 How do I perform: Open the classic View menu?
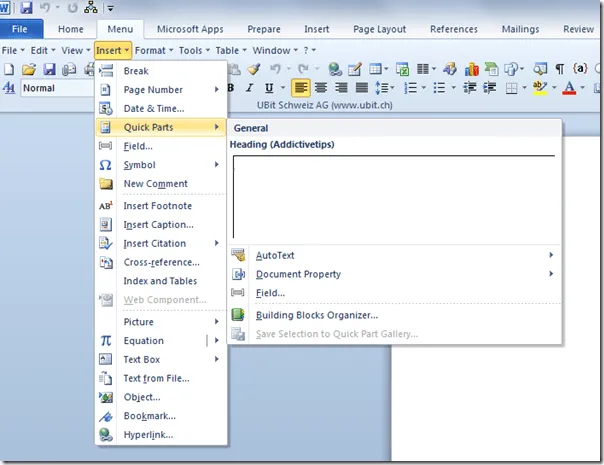click(76, 50)
